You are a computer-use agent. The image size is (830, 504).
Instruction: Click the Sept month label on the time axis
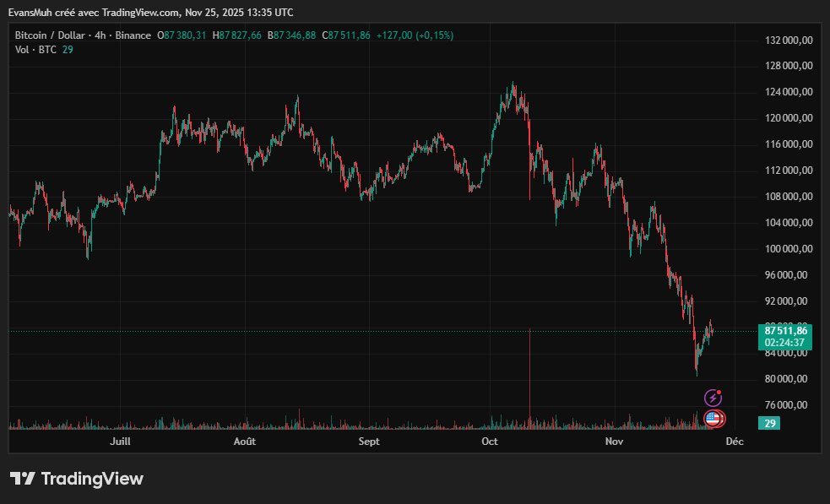click(x=369, y=441)
